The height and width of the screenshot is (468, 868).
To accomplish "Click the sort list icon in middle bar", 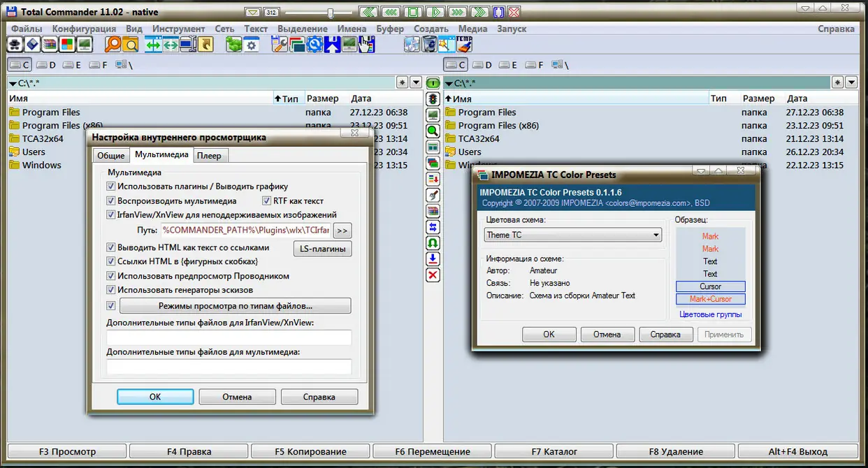I will pos(433,180).
